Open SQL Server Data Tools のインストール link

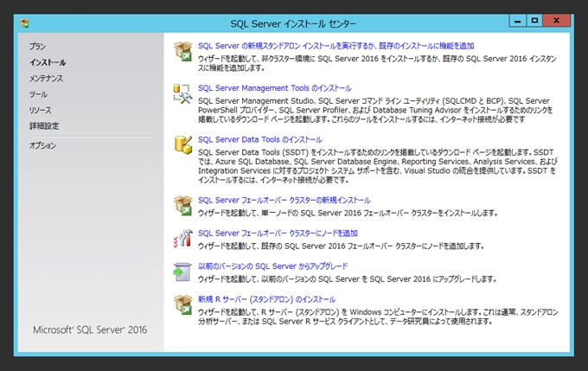(260, 139)
